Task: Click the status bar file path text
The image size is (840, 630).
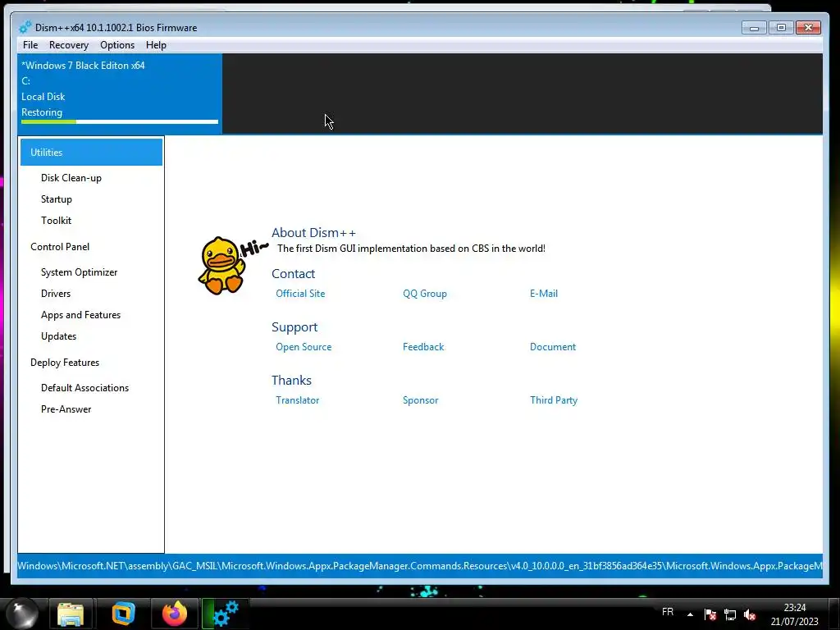Action: point(420,566)
